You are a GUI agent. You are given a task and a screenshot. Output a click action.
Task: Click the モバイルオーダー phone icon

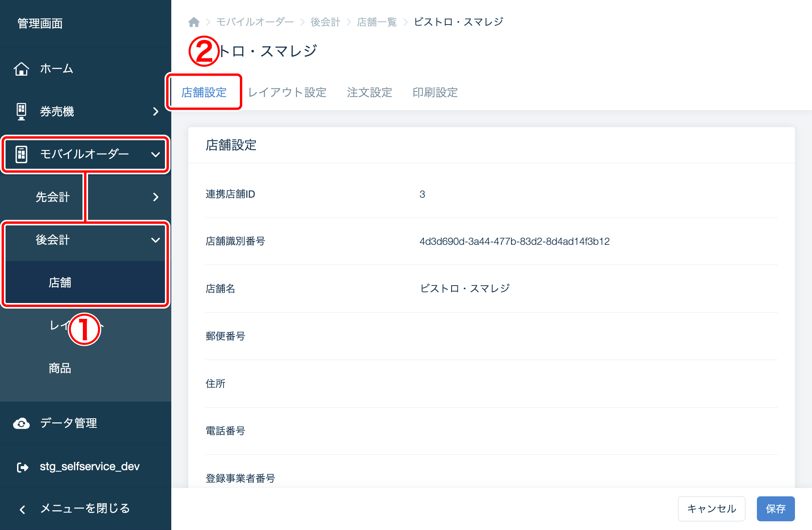[21, 154]
